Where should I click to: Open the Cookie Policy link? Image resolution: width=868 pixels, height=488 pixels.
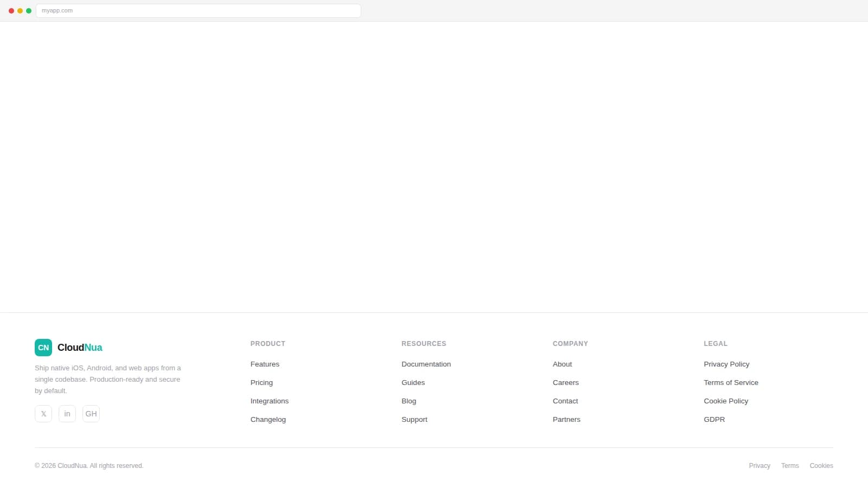726,401
